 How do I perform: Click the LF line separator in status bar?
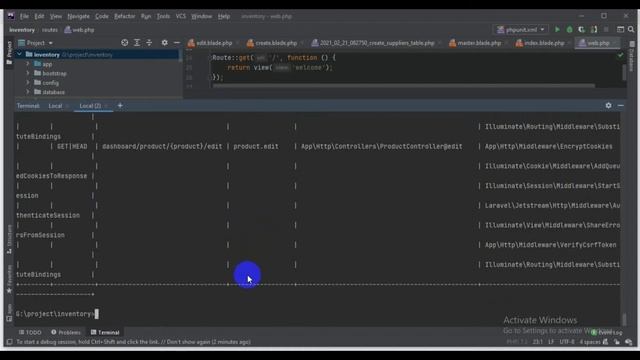tap(551, 342)
